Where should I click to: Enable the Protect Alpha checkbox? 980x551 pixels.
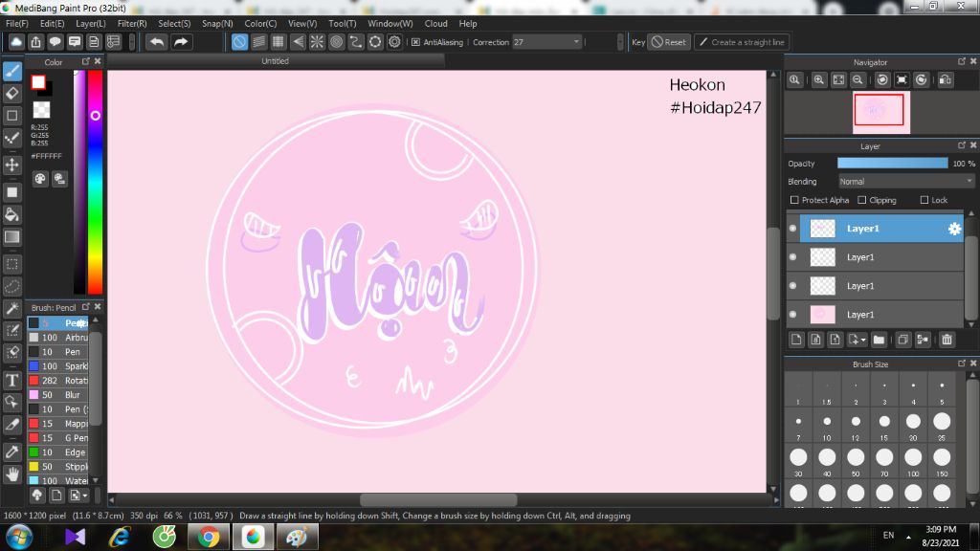794,200
